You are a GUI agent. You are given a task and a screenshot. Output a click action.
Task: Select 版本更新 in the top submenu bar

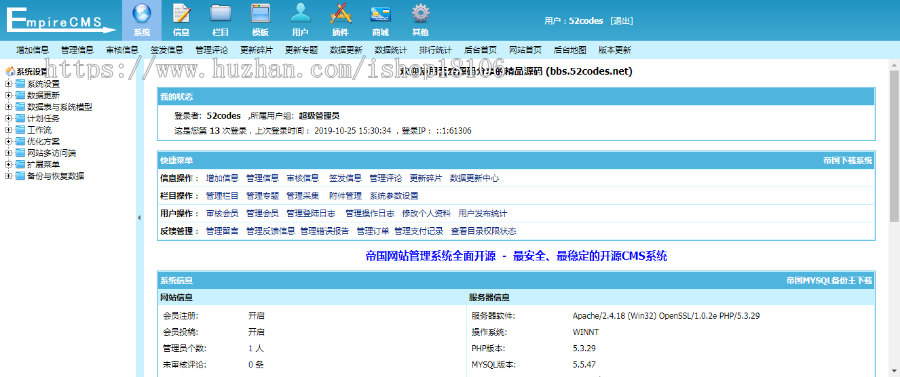point(614,50)
